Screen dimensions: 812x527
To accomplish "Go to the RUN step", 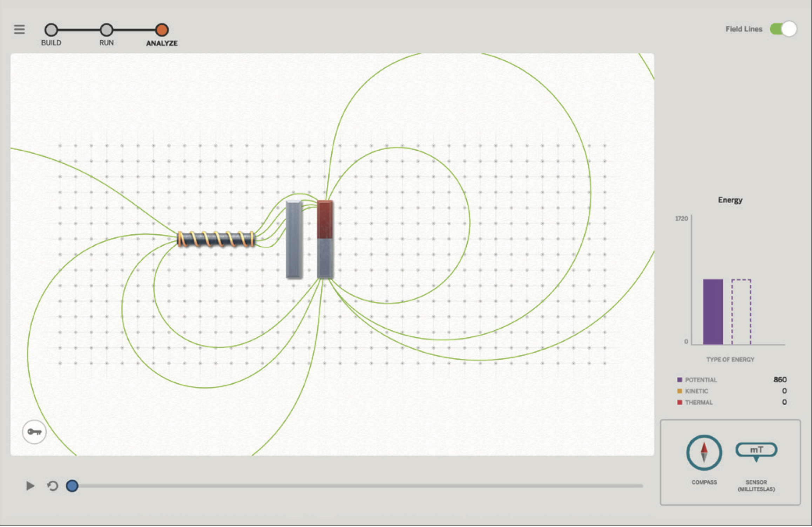I will [x=107, y=30].
